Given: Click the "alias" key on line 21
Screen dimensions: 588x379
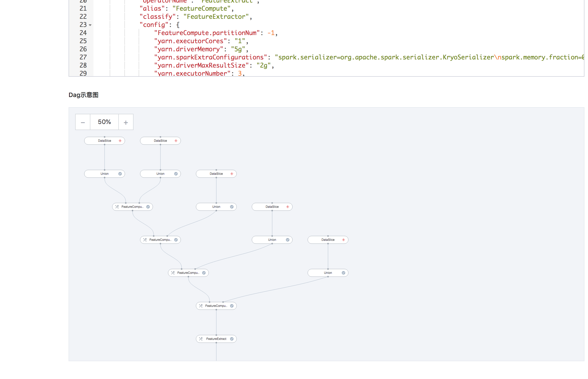Looking at the screenshot, I should coord(152,9).
